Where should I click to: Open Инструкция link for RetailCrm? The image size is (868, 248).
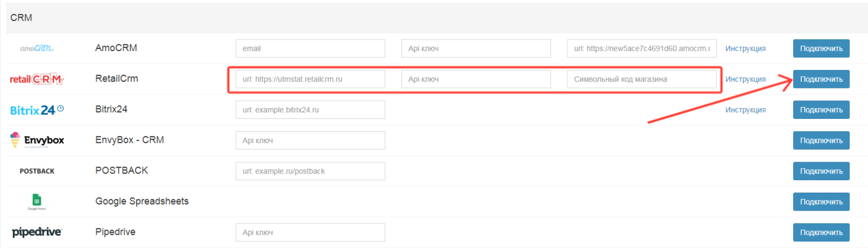pyautogui.click(x=745, y=79)
